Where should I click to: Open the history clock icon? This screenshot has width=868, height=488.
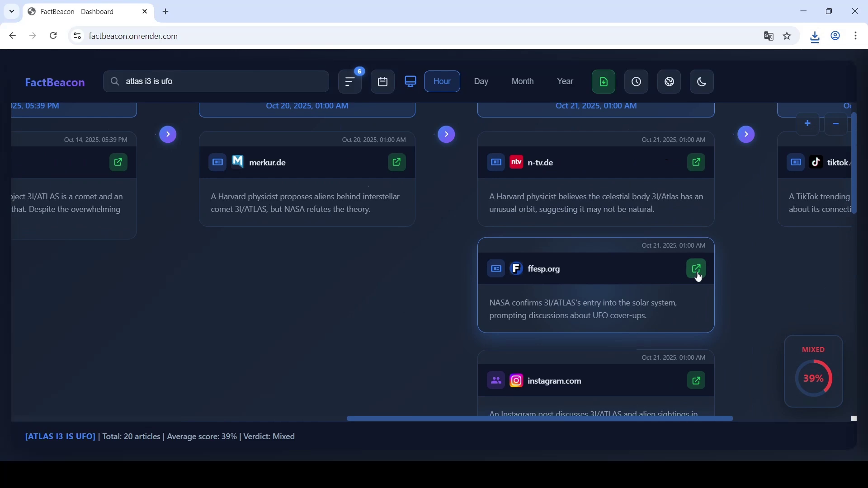tap(637, 82)
